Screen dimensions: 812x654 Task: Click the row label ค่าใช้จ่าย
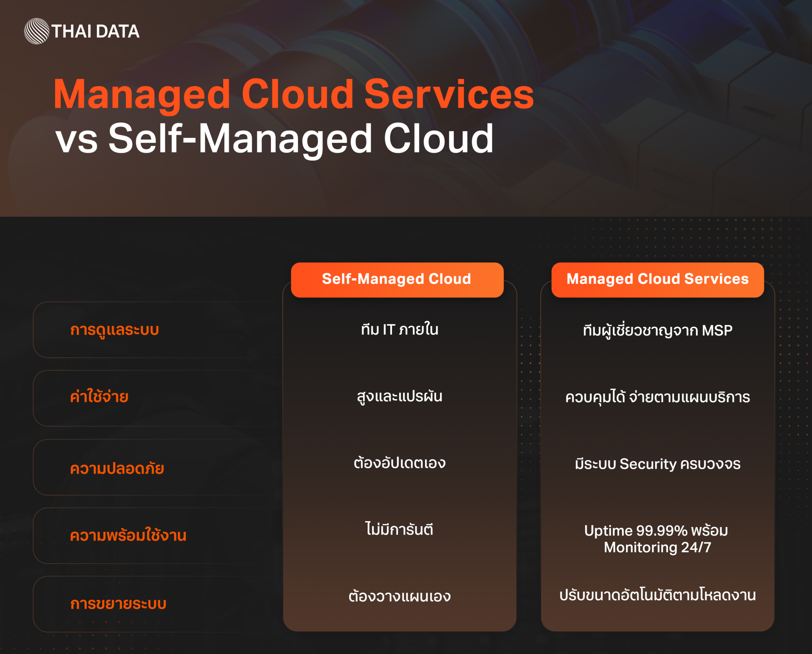tap(99, 396)
